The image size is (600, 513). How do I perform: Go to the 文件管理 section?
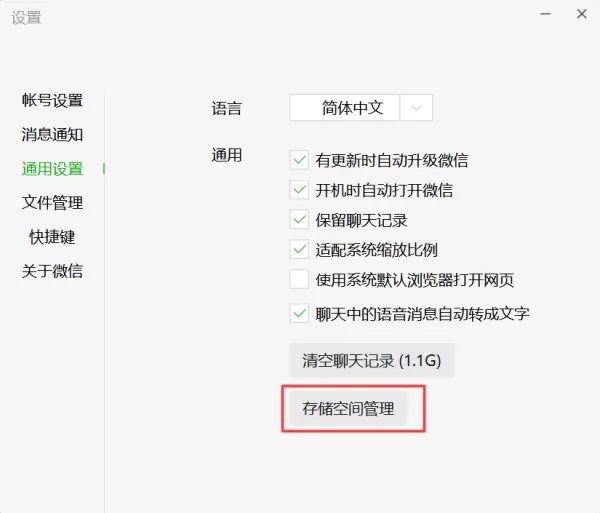52,203
